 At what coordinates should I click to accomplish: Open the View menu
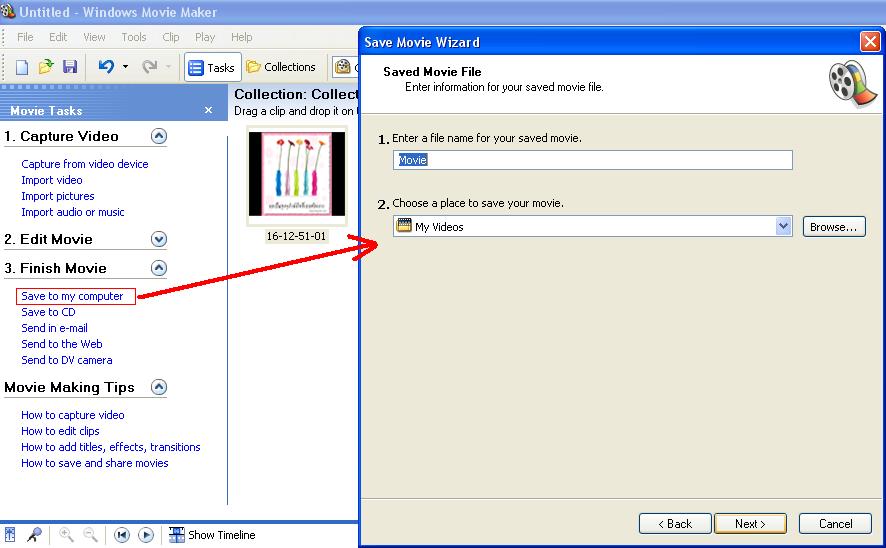pyautogui.click(x=94, y=37)
